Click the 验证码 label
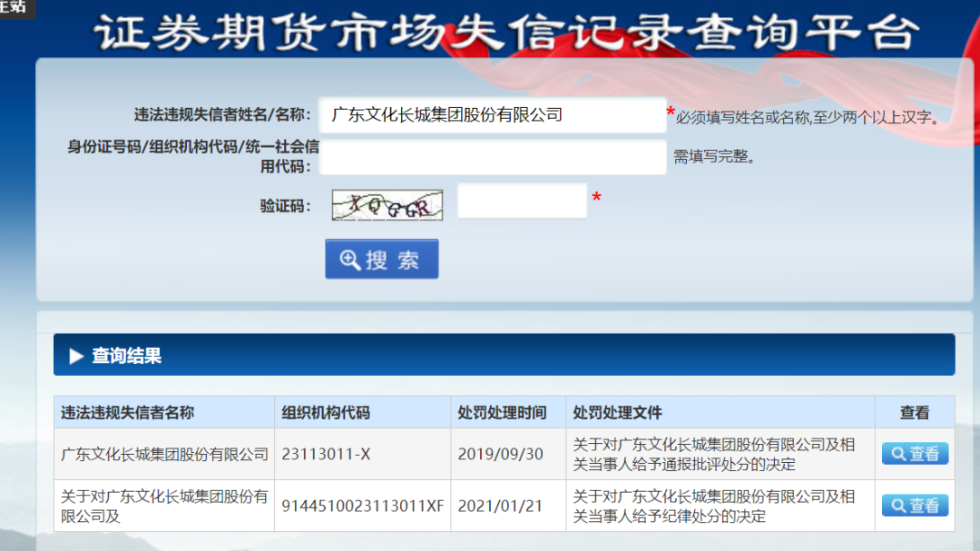Viewport: 980px width, 551px height. (285, 206)
